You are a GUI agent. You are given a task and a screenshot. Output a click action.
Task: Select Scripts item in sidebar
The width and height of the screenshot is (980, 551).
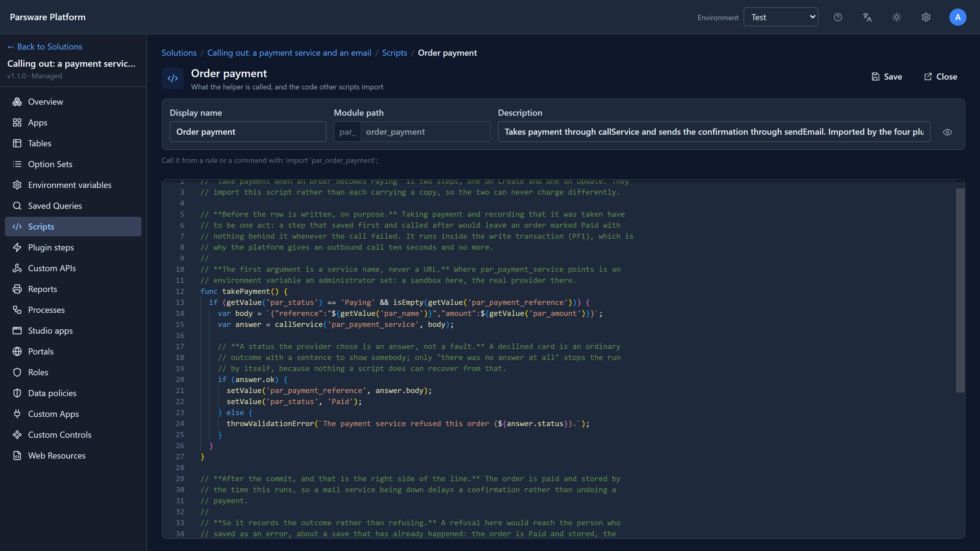tap(73, 227)
